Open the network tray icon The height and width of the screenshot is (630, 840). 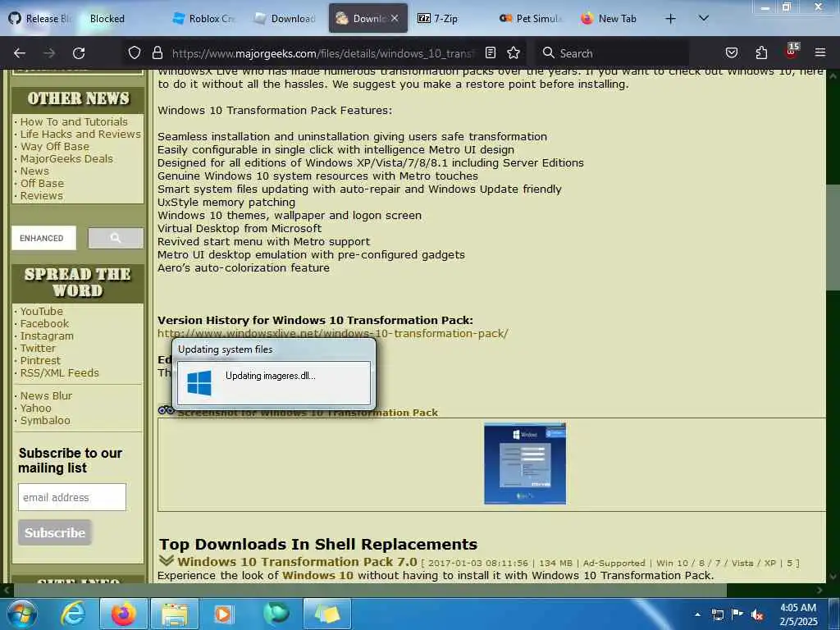(717, 614)
